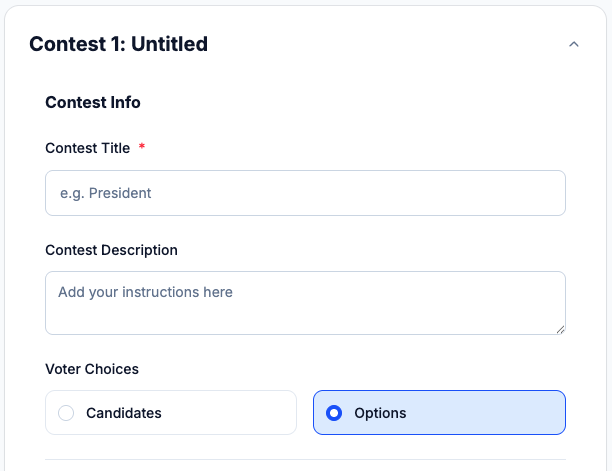Image resolution: width=612 pixels, height=471 pixels.
Task: Click the Voter Choices label
Action: tap(92, 369)
